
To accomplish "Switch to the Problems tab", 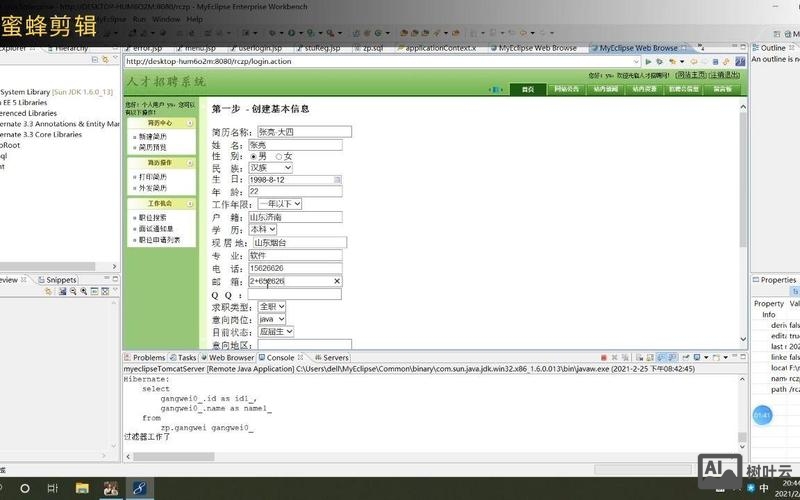I will click(x=145, y=358).
